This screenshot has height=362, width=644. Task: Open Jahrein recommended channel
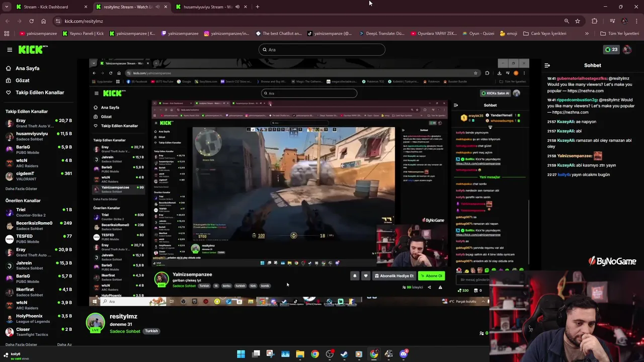(x=39, y=265)
